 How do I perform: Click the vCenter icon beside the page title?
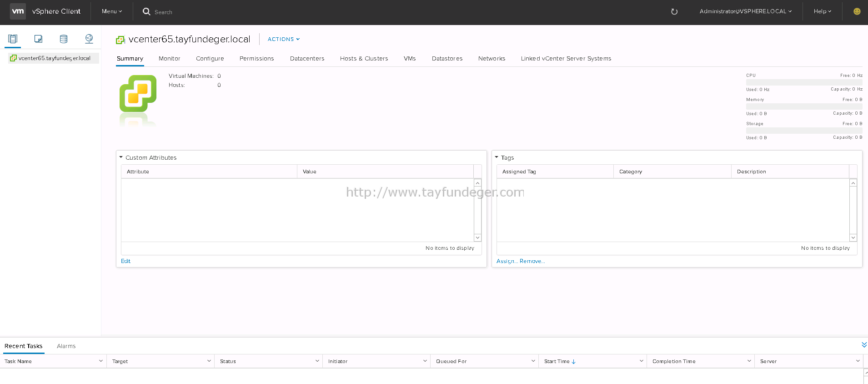120,40
